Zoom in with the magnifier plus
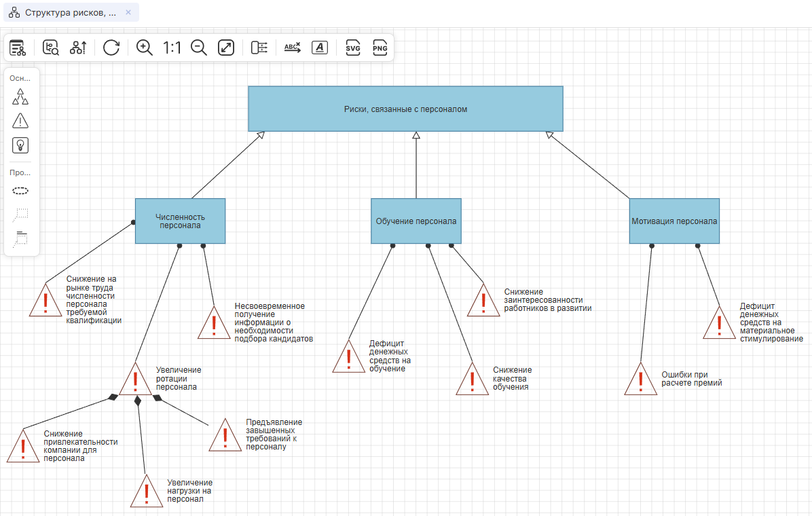Viewport: 812px width, 516px height. (144, 48)
